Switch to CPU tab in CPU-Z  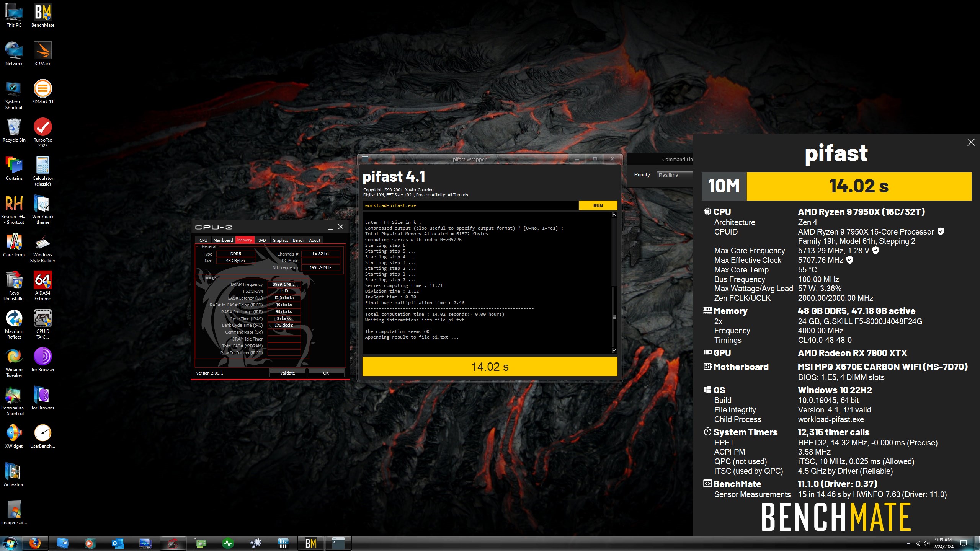pos(203,240)
